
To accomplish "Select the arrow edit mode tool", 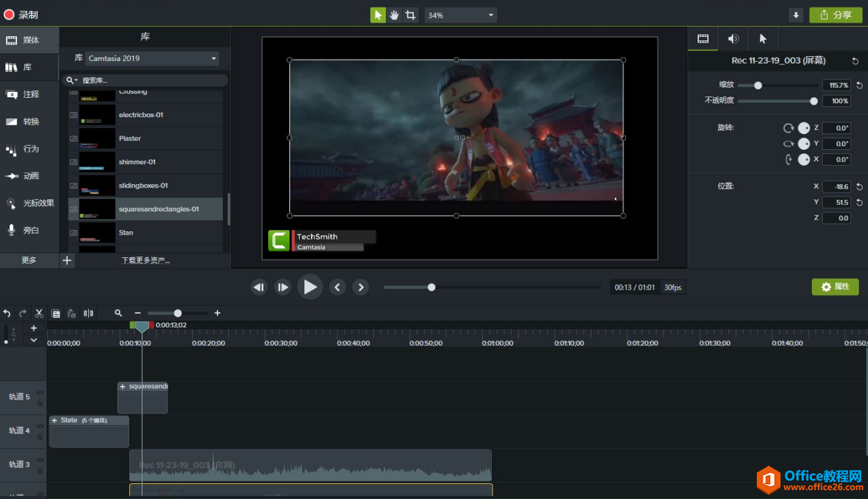I will click(x=378, y=15).
